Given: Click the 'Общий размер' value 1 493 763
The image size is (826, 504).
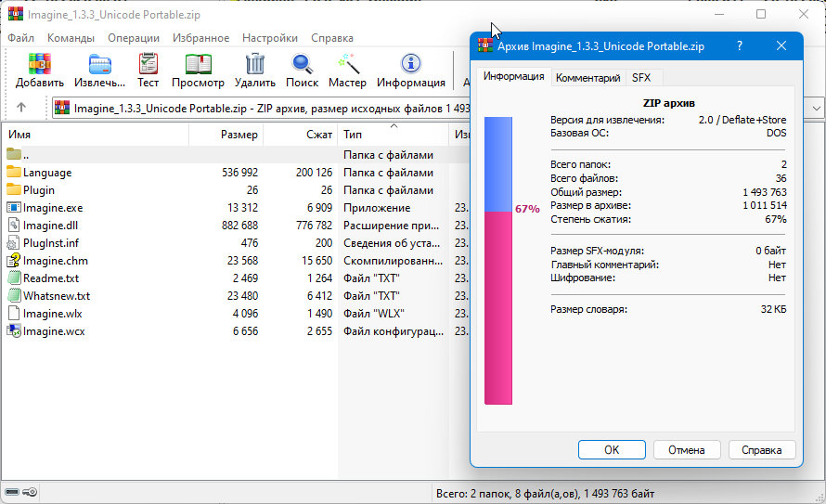Looking at the screenshot, I should pyautogui.click(x=765, y=192).
